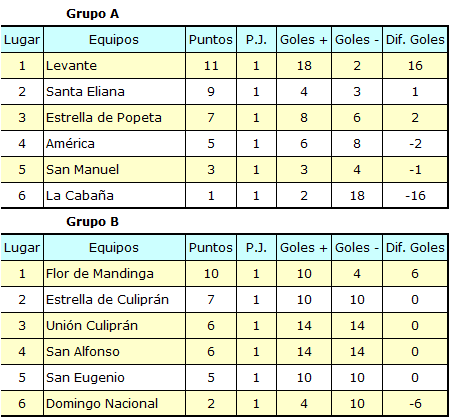449x417 pixels.
Task: Click the Unión Culiprán team cell
Action: [x=114, y=326]
